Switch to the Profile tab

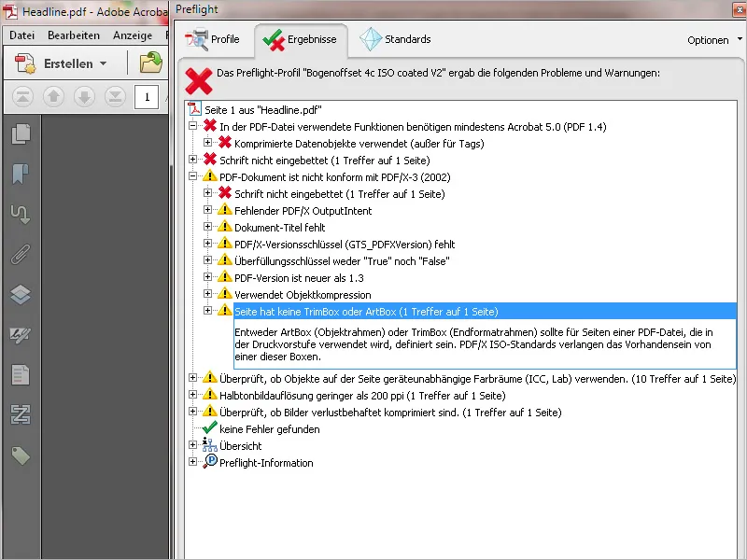(x=213, y=39)
